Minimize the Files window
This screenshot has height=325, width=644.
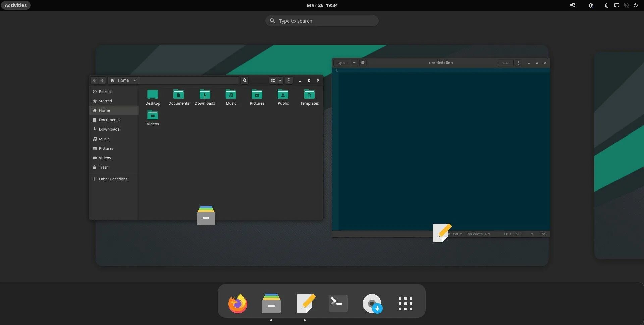point(300,80)
